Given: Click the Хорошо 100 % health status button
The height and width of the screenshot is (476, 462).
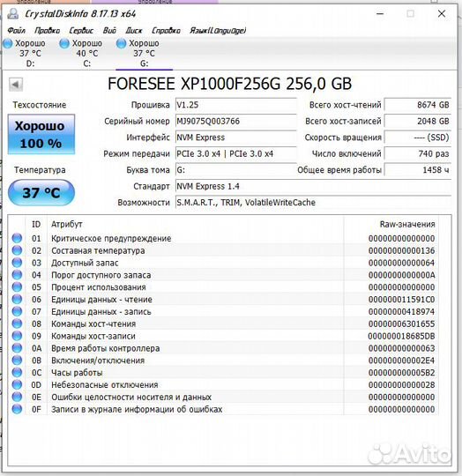Looking at the screenshot, I should pyautogui.click(x=41, y=135).
